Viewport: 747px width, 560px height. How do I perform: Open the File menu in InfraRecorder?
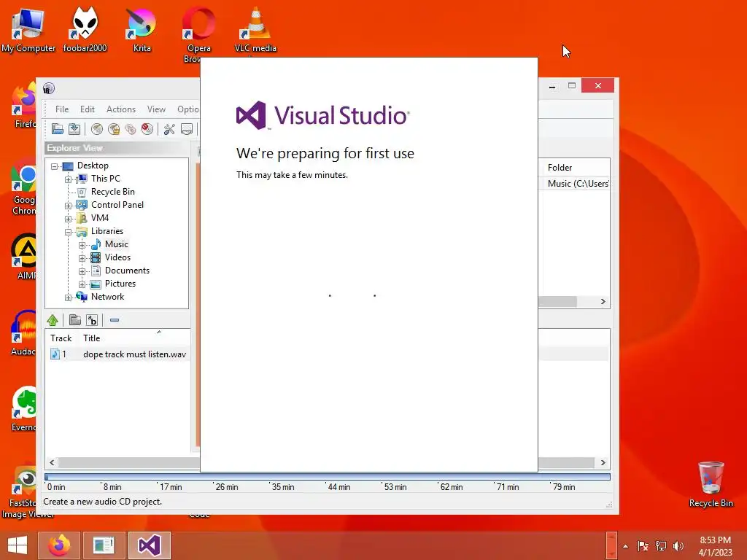pos(62,109)
